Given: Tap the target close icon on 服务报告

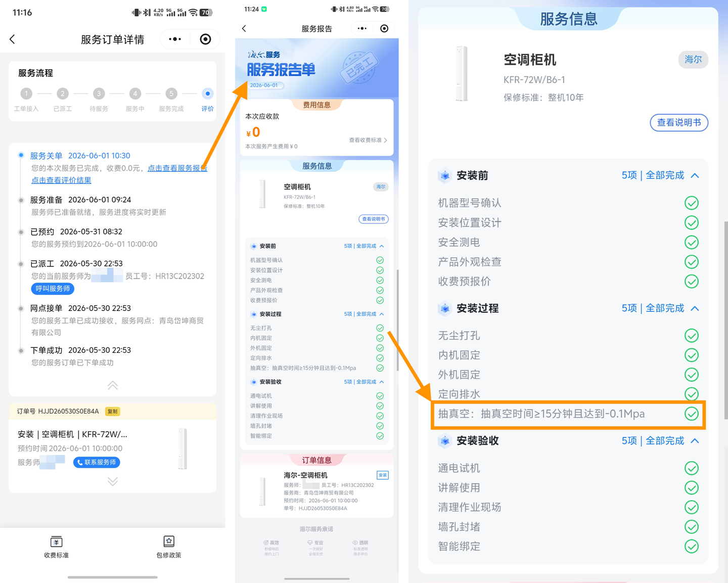Looking at the screenshot, I should [384, 28].
